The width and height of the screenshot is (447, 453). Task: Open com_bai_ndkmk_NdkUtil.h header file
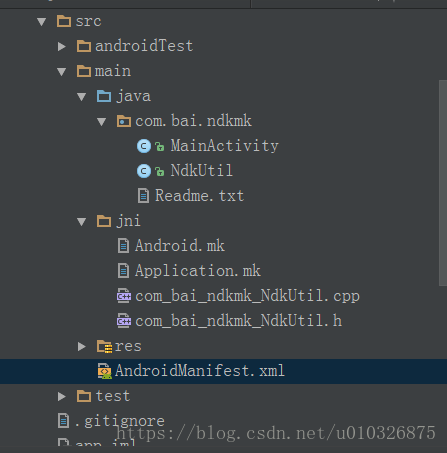[238, 321]
